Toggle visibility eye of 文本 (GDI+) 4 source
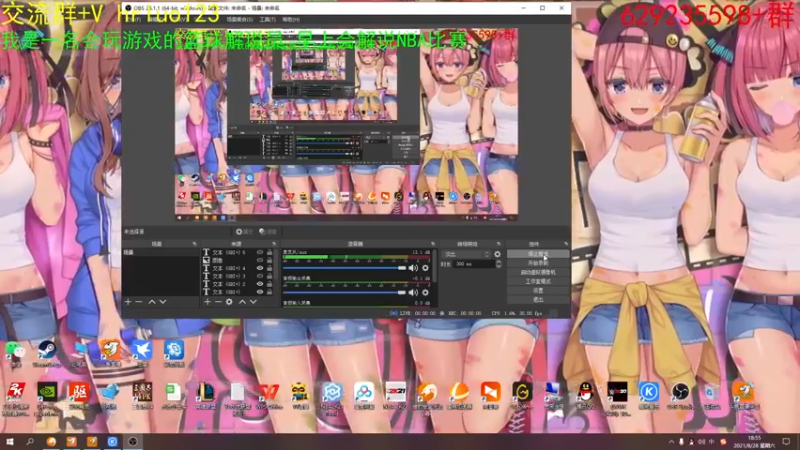The width and height of the screenshot is (800, 450). [x=260, y=268]
